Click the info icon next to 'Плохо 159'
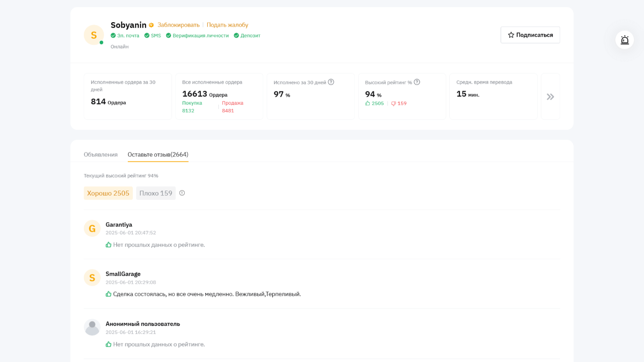This screenshot has width=644, height=362. click(182, 193)
